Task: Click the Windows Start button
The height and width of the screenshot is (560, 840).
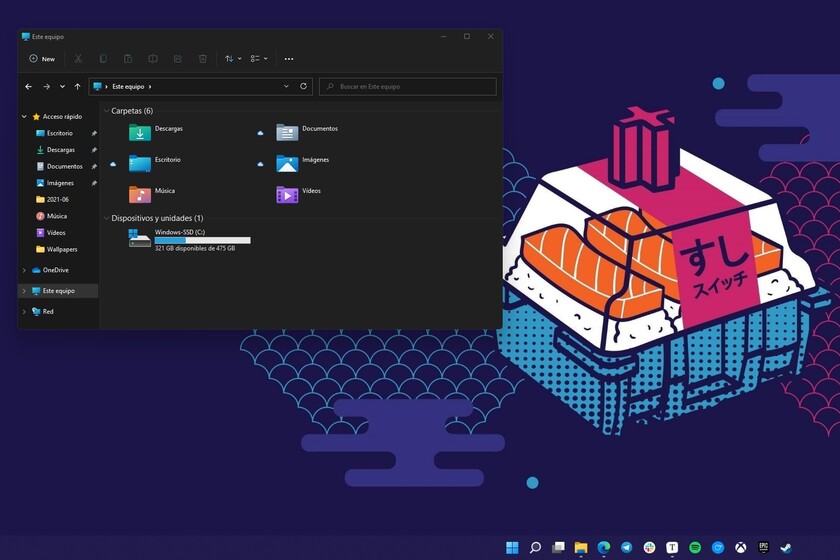Action: point(512,547)
